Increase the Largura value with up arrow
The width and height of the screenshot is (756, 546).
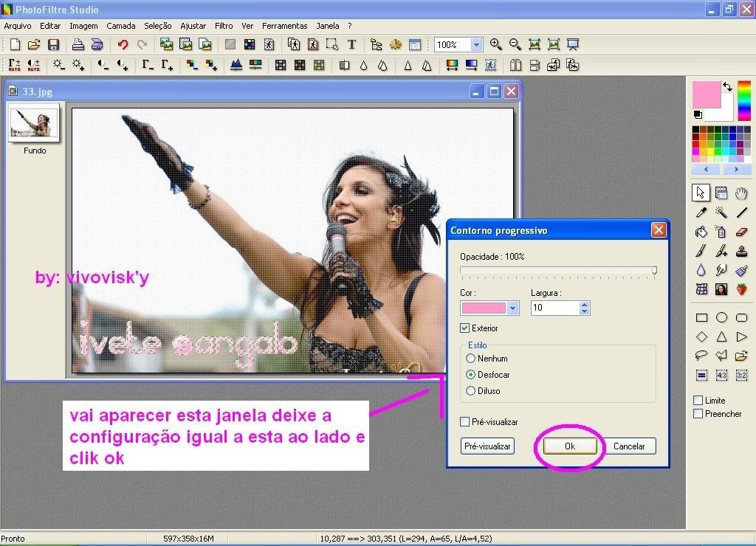point(585,304)
